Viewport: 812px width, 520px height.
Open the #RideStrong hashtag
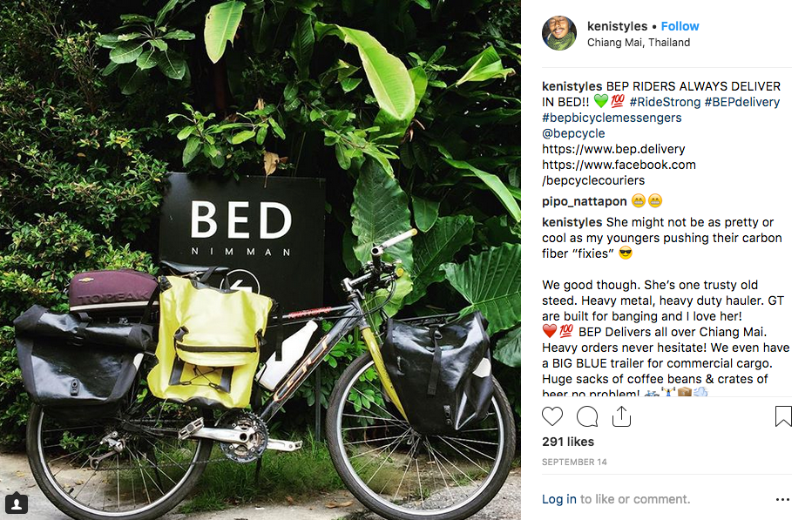click(665, 102)
